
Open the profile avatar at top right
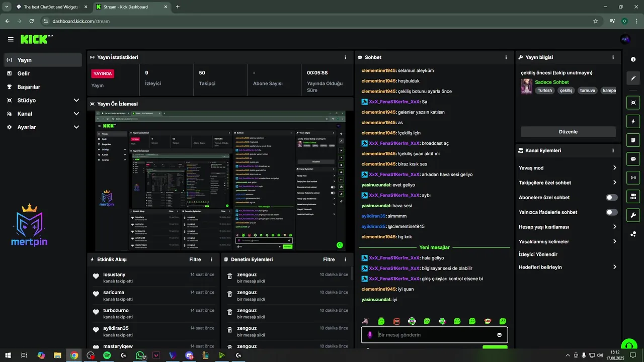pos(625,39)
